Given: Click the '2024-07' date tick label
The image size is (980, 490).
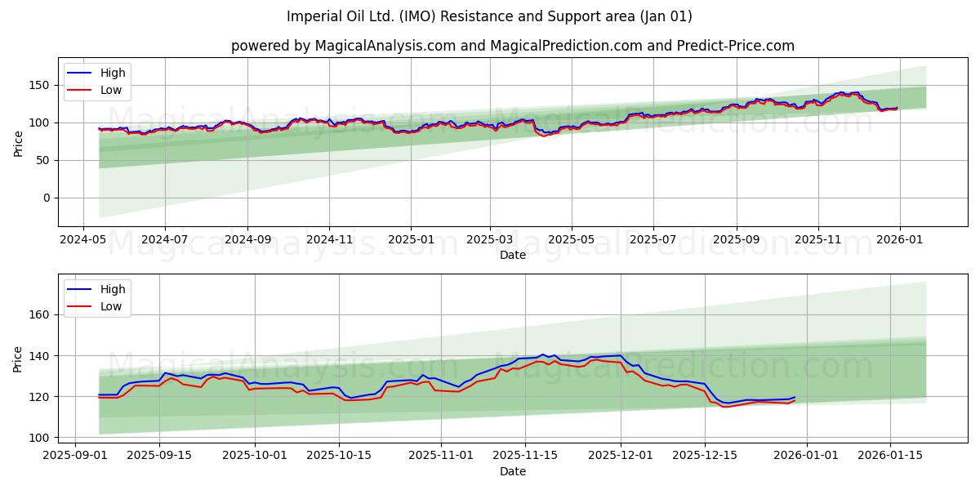Looking at the screenshot, I should click(x=164, y=240).
